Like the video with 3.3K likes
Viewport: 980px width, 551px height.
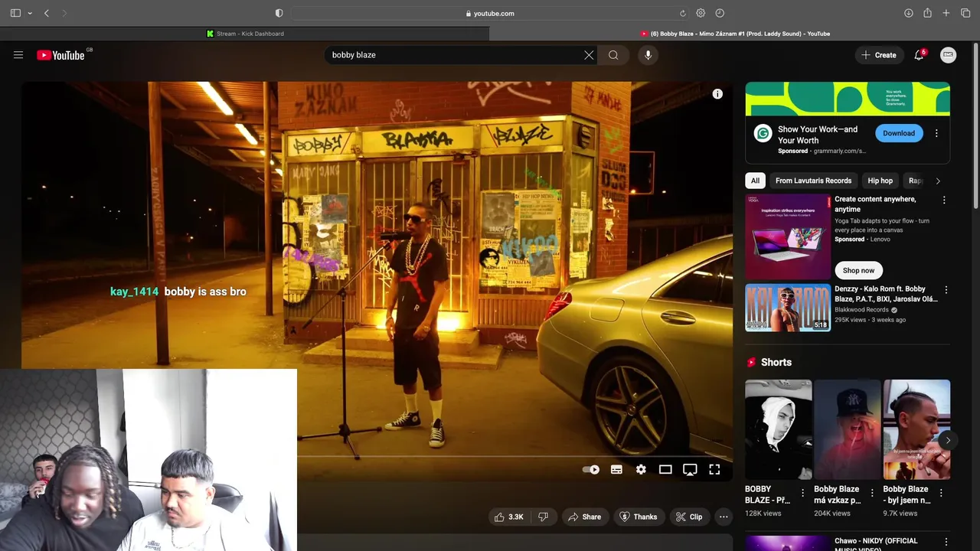tap(509, 517)
